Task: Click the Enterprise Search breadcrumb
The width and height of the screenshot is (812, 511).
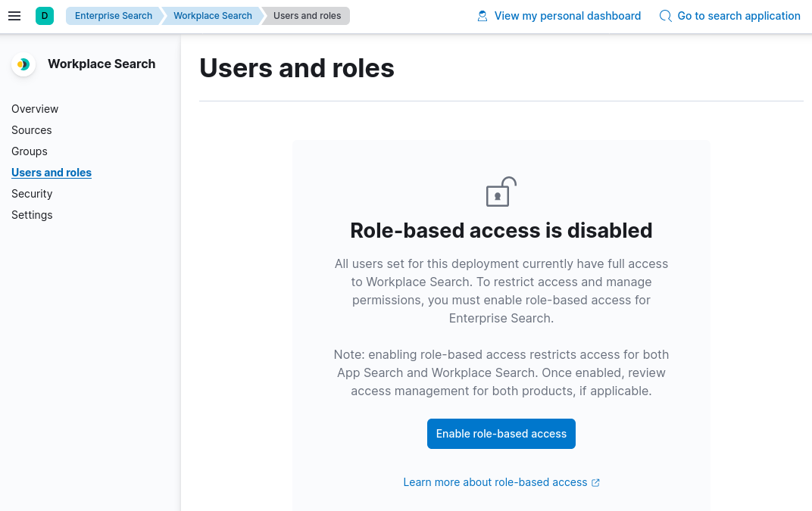Action: click(x=114, y=15)
